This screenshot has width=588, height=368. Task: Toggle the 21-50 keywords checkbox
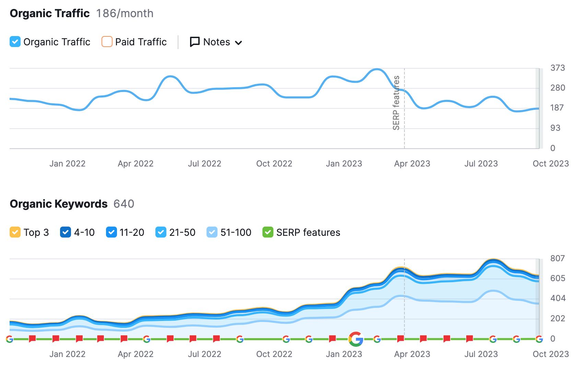point(161,232)
